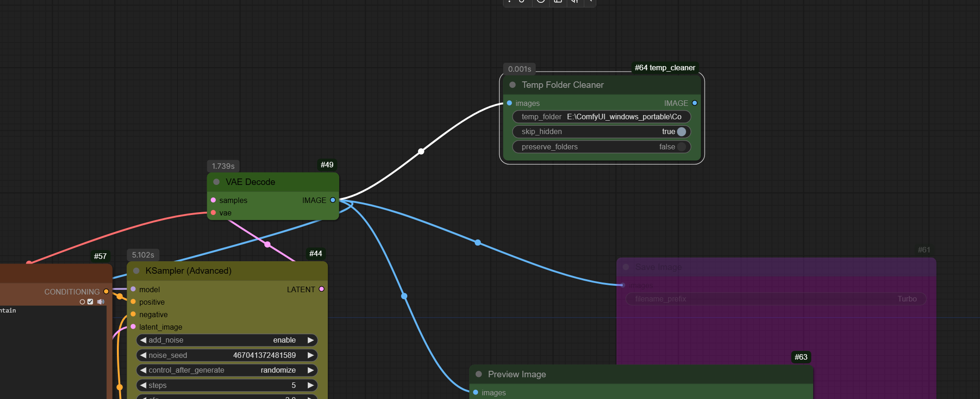This screenshot has width=980, height=399.
Task: Select the white link midpoint to Temp Cleaner
Action: (x=421, y=151)
